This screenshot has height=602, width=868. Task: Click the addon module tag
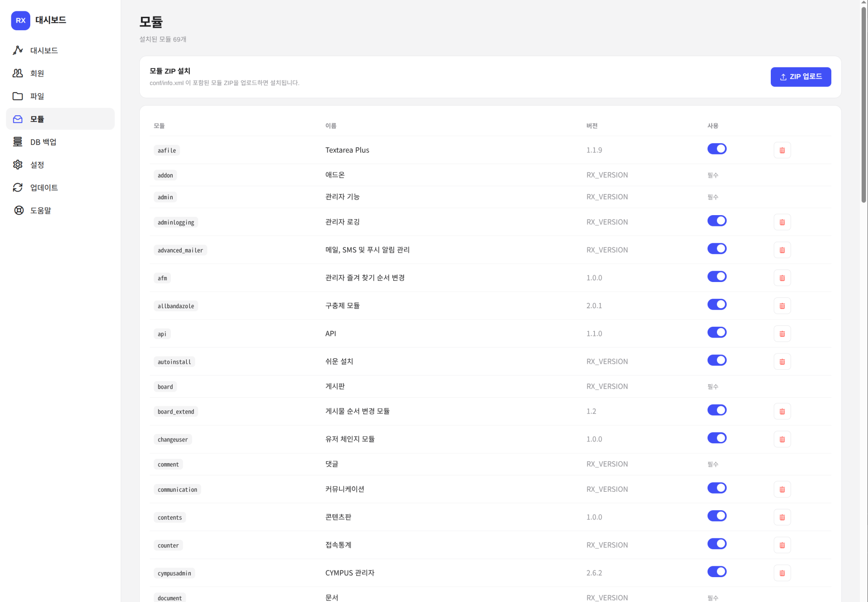165,175
